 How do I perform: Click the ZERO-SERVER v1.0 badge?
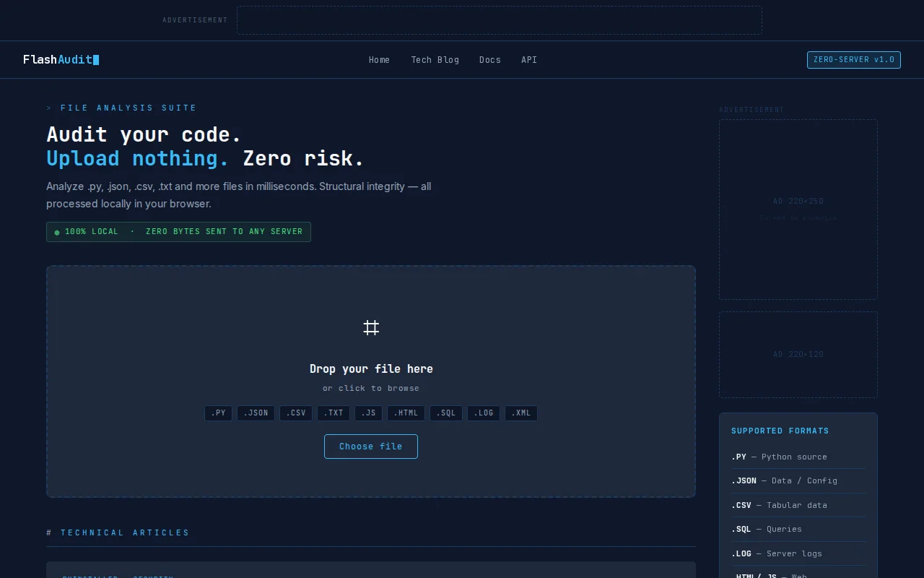853,60
